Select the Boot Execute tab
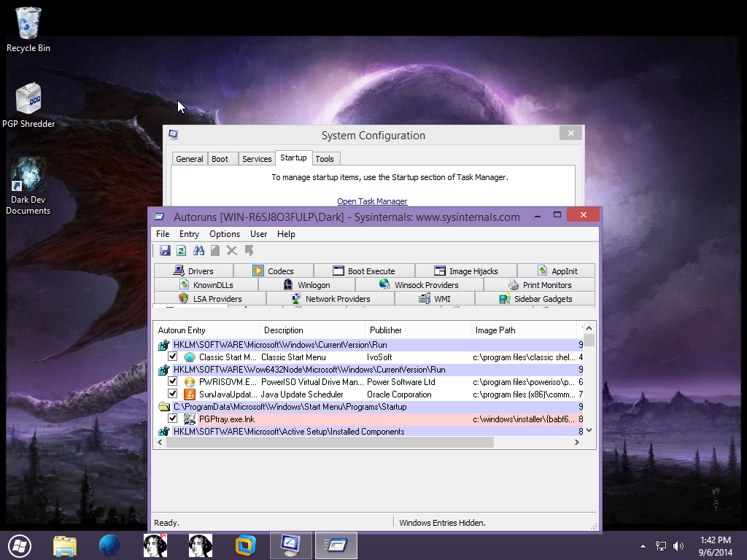This screenshot has width=747, height=560. [x=364, y=271]
